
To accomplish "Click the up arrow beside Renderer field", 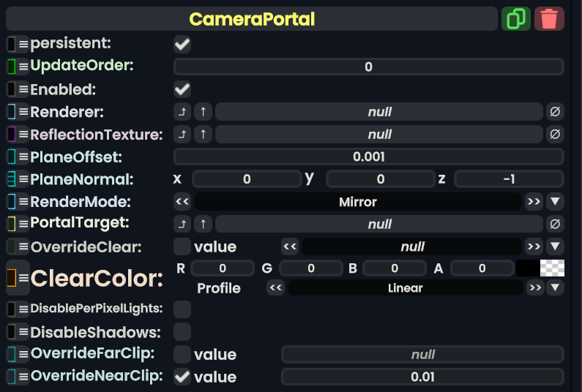I will pyautogui.click(x=203, y=112).
